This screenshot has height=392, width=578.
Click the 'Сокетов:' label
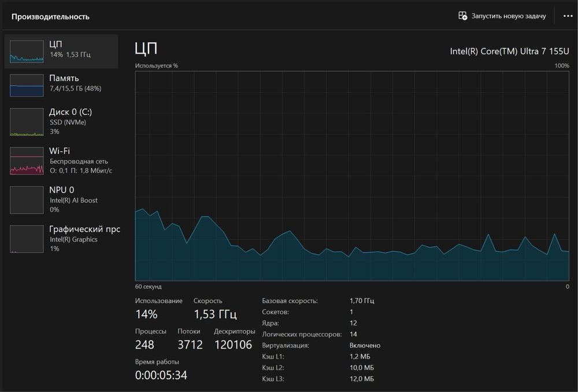click(x=275, y=312)
